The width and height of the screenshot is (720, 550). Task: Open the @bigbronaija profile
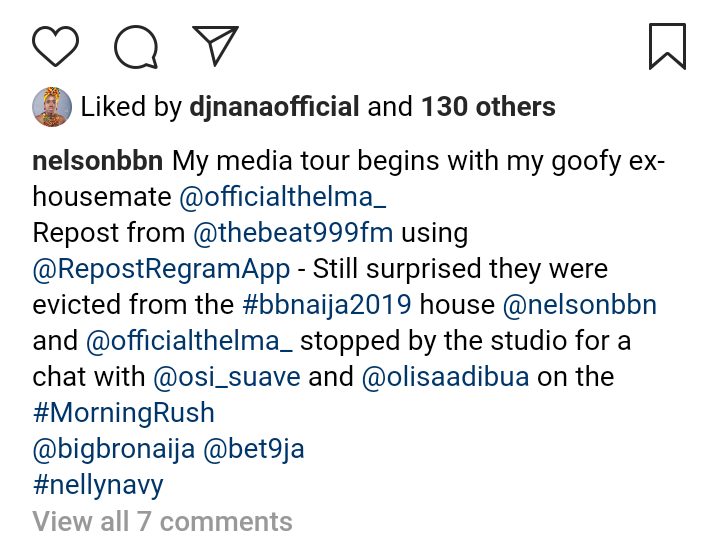tap(113, 449)
